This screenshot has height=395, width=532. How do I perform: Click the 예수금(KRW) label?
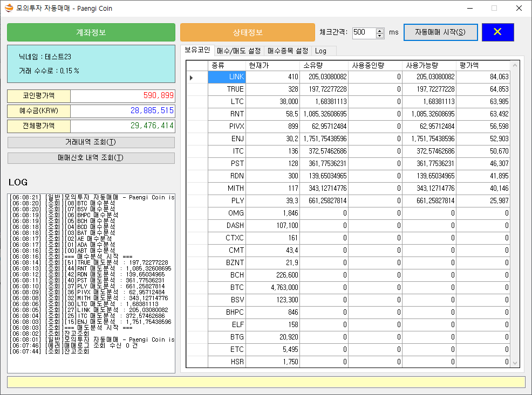(x=39, y=111)
